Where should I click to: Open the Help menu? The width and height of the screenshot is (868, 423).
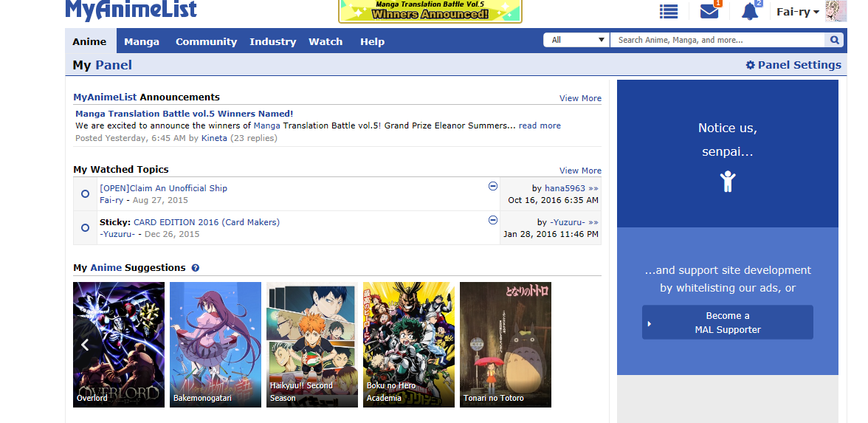click(x=372, y=41)
